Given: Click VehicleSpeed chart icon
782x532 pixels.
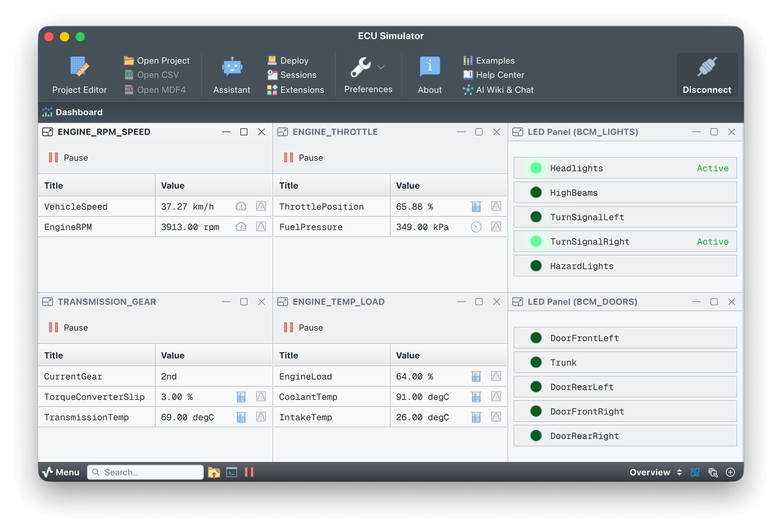Looking at the screenshot, I should [261, 206].
